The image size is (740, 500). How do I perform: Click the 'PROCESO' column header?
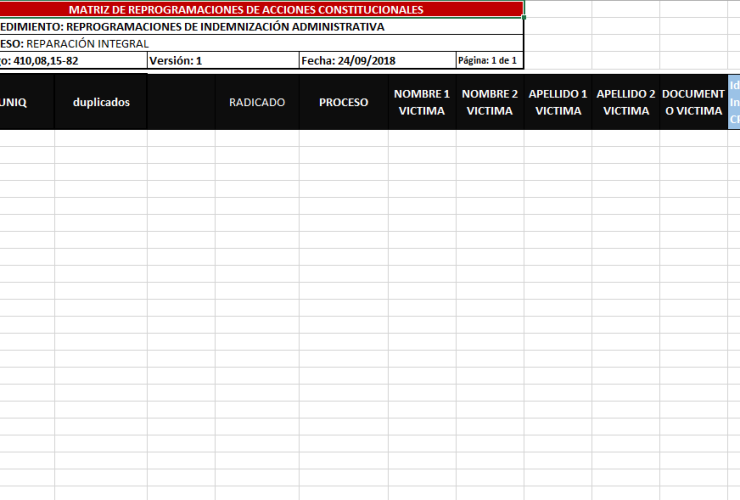click(344, 102)
